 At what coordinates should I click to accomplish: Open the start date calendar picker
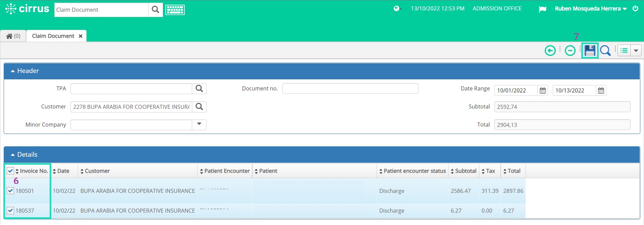point(543,90)
